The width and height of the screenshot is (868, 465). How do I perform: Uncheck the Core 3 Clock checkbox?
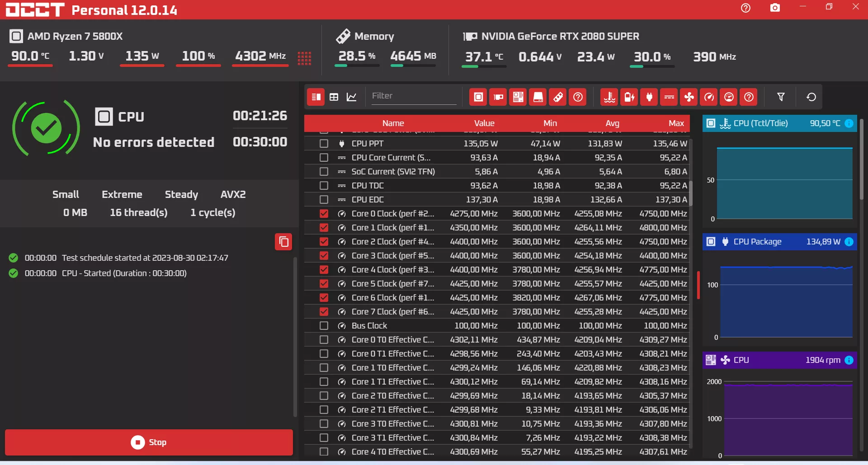324,256
